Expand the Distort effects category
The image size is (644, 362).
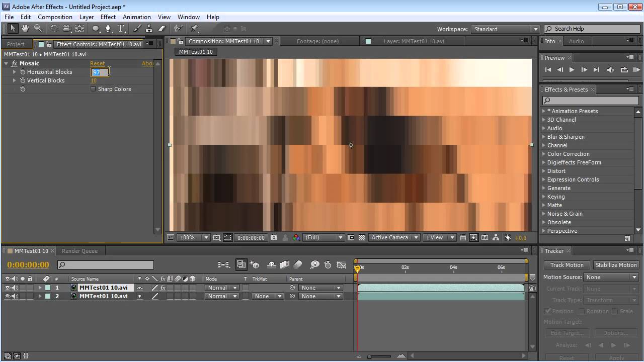pyautogui.click(x=544, y=171)
